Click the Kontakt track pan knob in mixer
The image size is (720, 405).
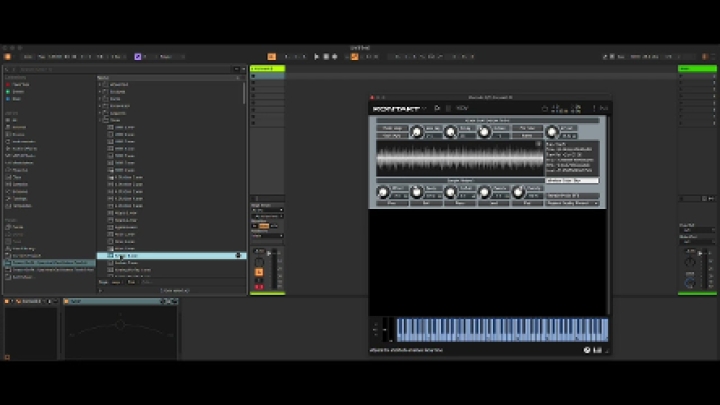(259, 262)
